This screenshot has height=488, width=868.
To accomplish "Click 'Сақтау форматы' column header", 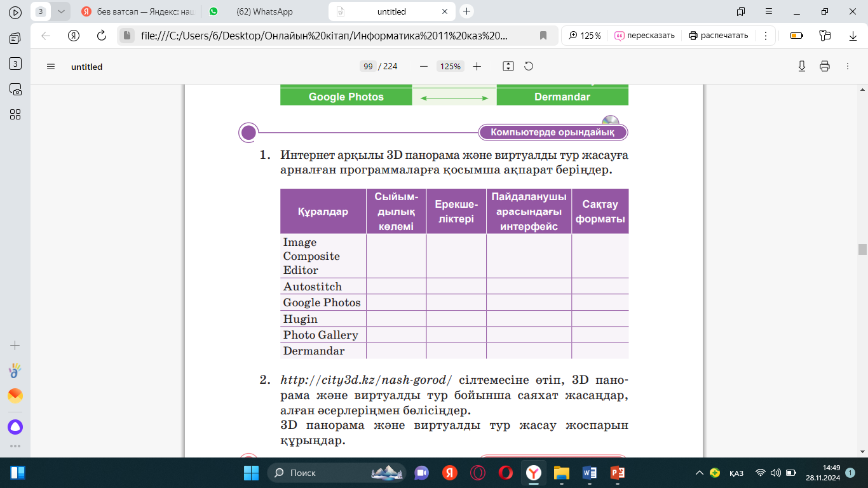I will click(600, 212).
